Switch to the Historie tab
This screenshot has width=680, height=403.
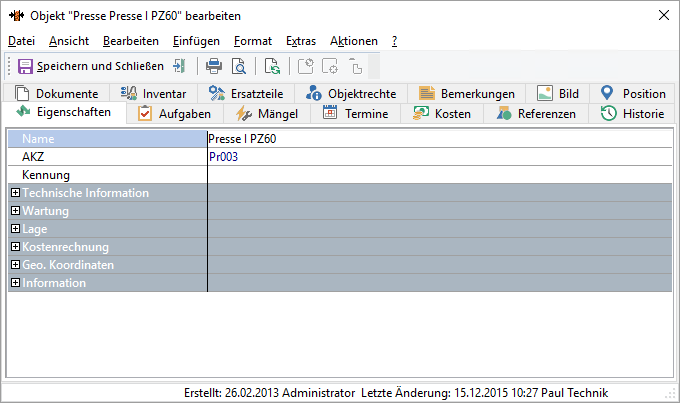632,114
